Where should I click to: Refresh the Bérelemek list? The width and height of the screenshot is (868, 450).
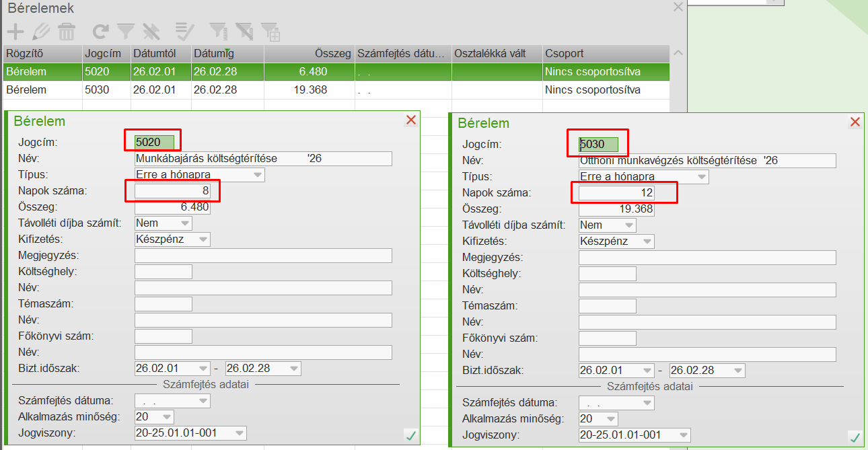coord(101,31)
